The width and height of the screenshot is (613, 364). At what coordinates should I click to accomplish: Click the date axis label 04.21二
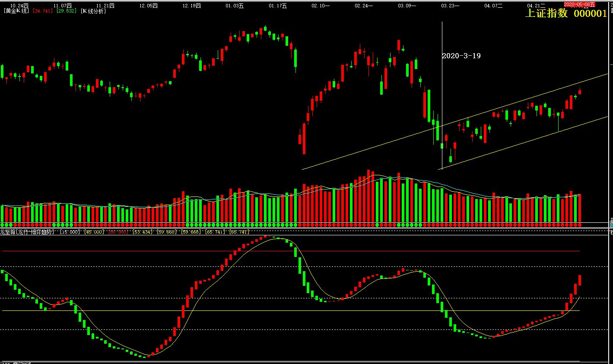click(536, 6)
